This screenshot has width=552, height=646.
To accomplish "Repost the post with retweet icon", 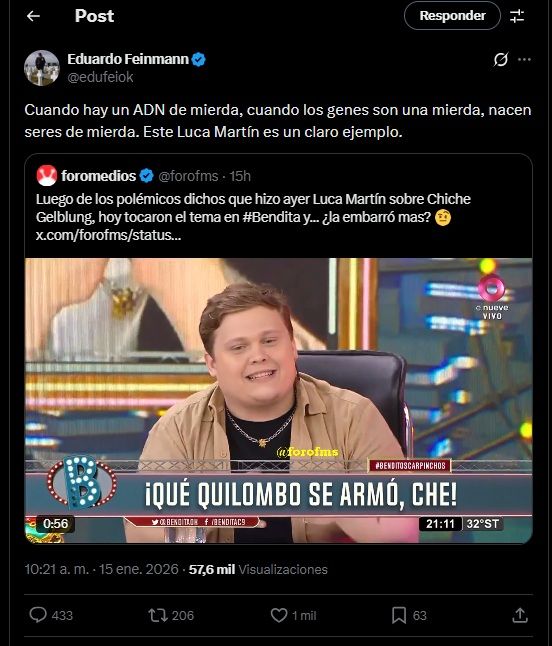I will [157, 616].
